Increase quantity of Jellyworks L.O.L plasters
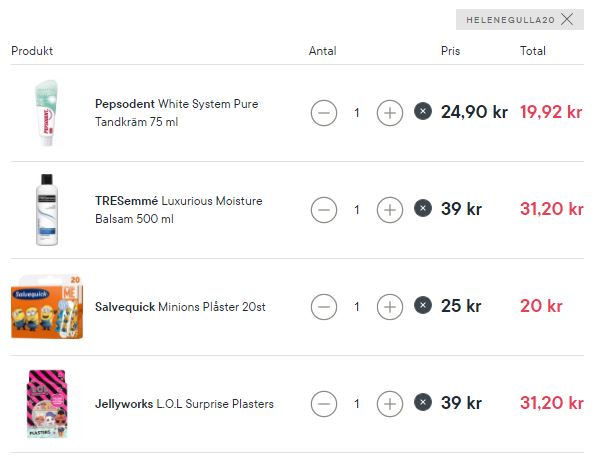 (x=390, y=404)
